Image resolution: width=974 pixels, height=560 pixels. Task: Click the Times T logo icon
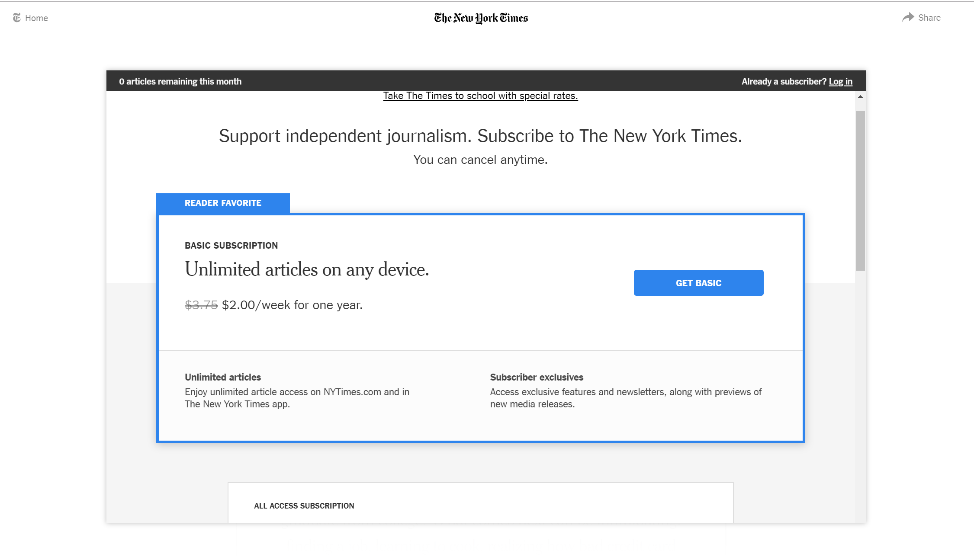coord(17,18)
